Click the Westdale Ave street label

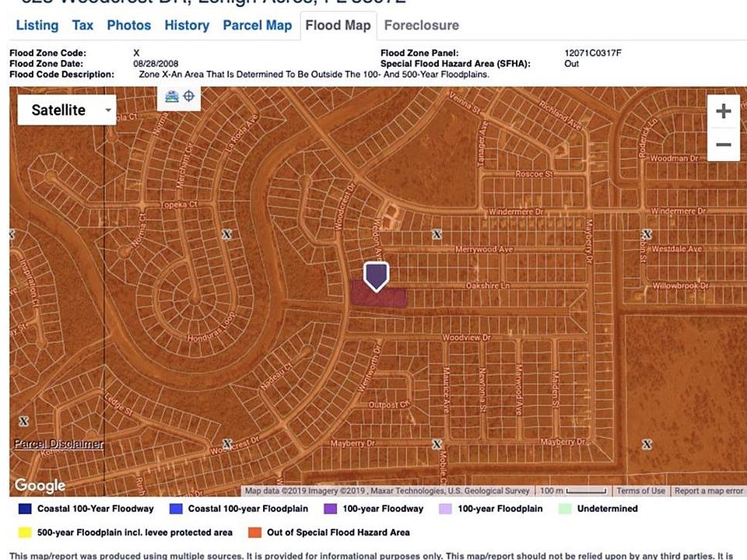(x=676, y=249)
